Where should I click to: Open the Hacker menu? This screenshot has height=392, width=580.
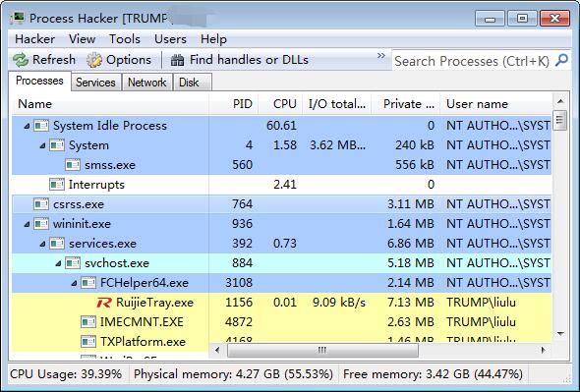pos(34,39)
